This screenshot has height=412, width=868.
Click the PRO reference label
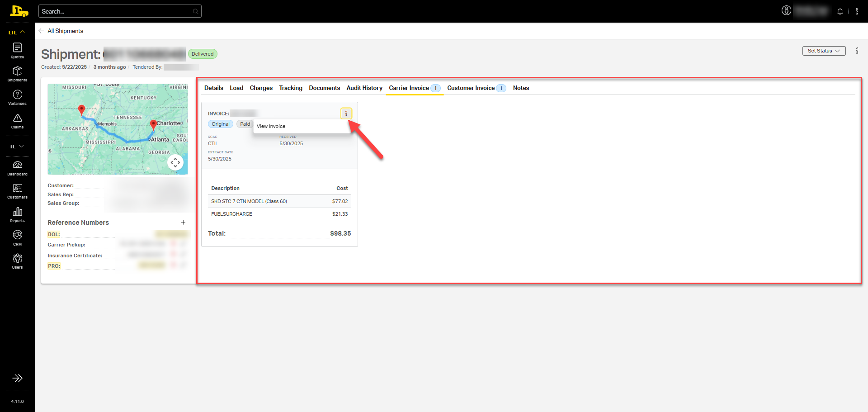coord(54,266)
